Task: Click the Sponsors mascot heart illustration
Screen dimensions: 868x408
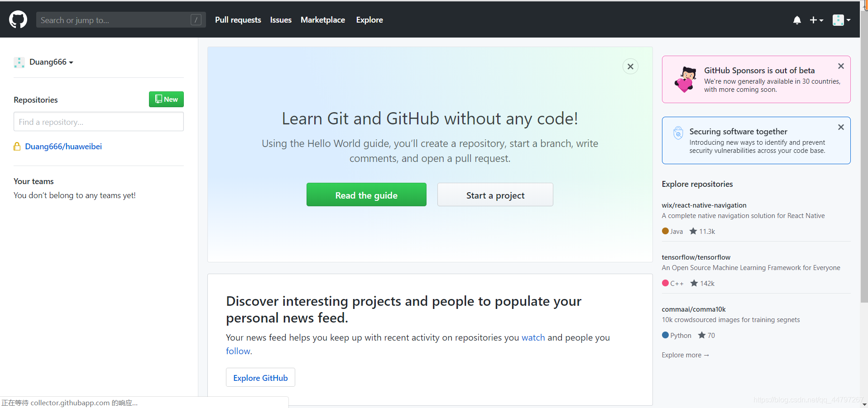Action: [685, 79]
